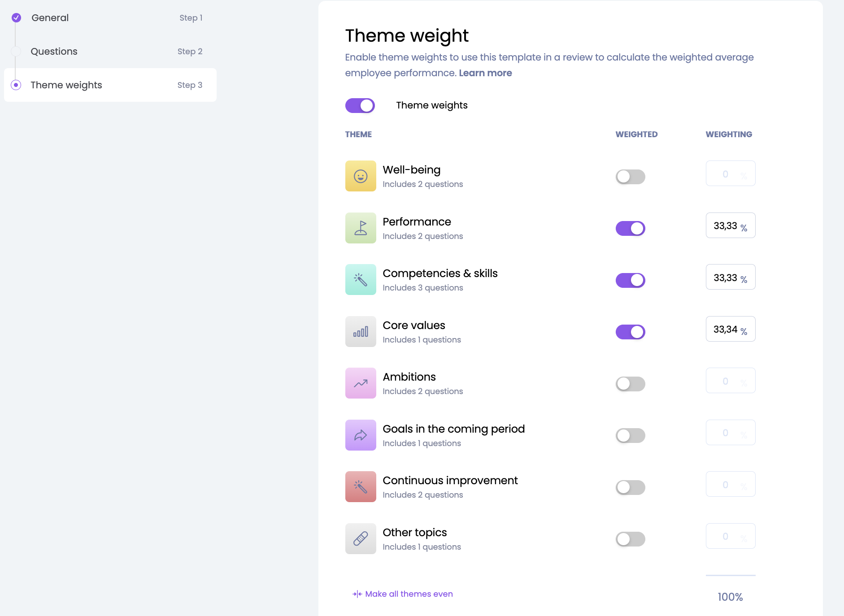
Task: Click the Performance flag theme icon
Action: pyautogui.click(x=361, y=228)
